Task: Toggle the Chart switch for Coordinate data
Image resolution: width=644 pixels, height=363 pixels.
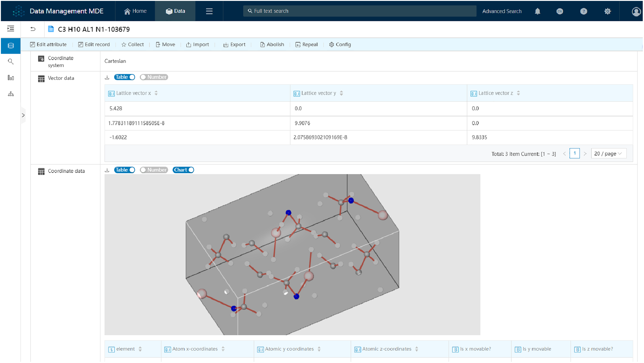Action: pyautogui.click(x=183, y=170)
